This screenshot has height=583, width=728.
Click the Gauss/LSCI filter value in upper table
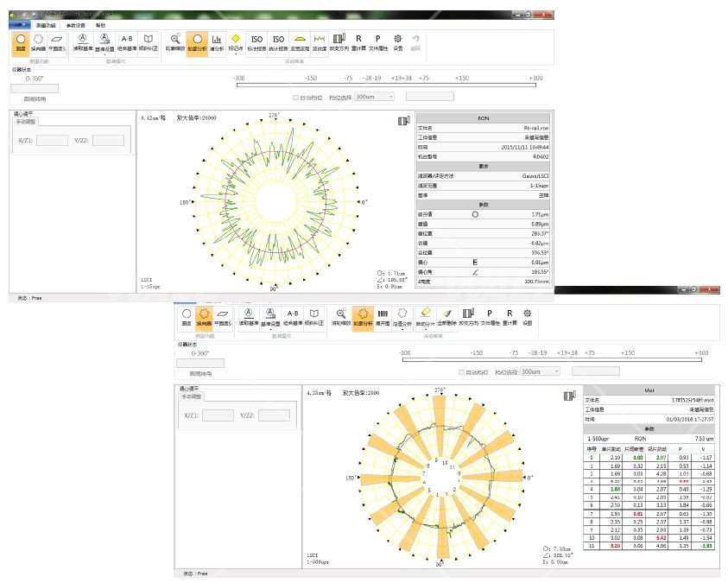[535, 176]
